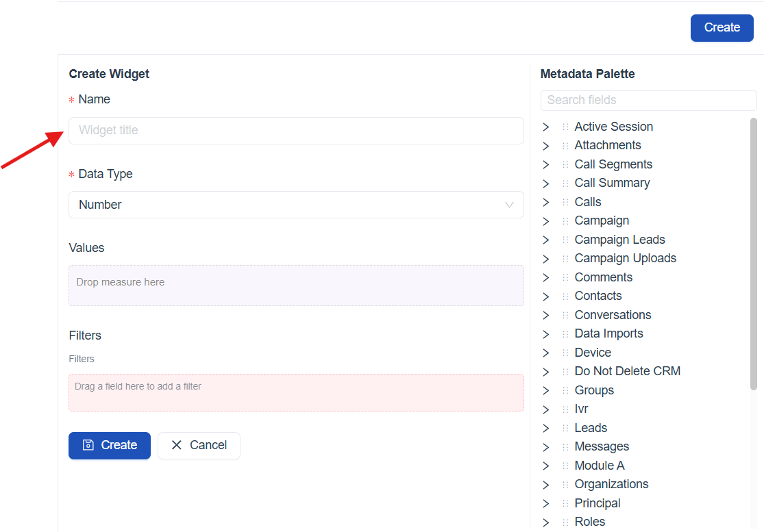Click the drag handle icon beside Active Session
This screenshot has width=764, height=532.
click(x=565, y=127)
